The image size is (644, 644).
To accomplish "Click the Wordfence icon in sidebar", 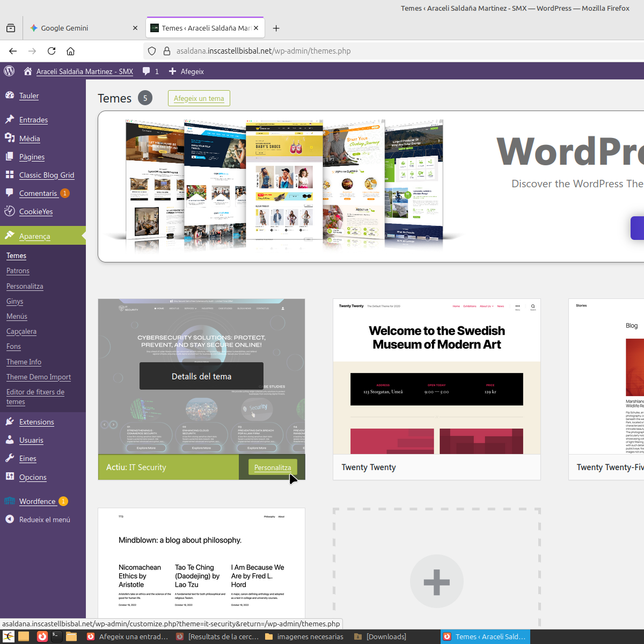I will click(10, 501).
